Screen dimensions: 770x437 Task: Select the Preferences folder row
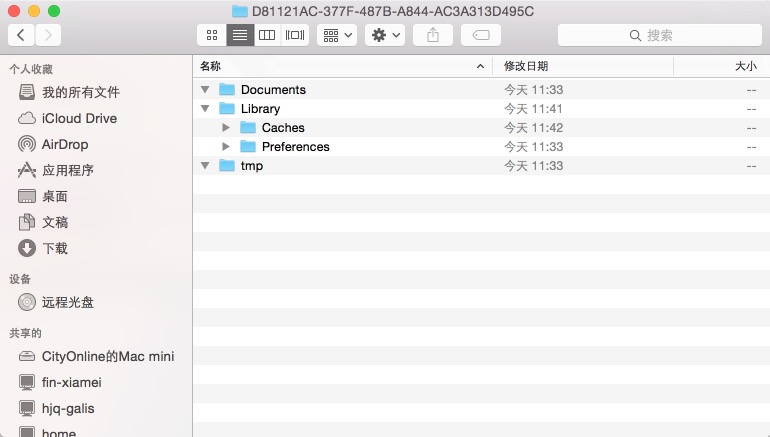(481, 146)
